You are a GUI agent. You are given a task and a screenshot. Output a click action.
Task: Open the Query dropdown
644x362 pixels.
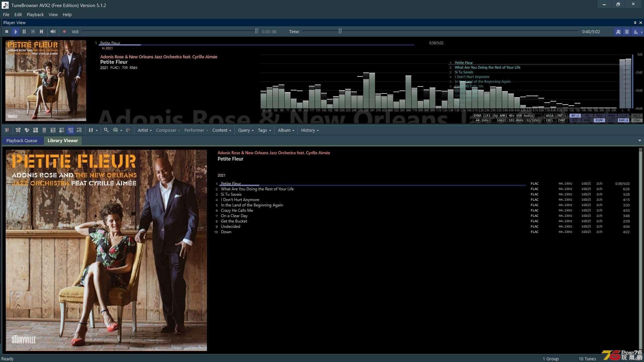coord(246,130)
